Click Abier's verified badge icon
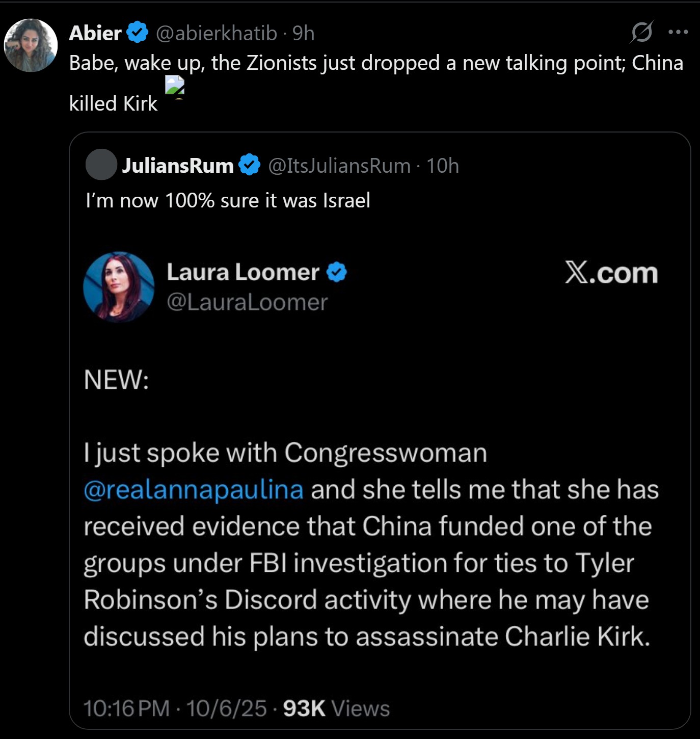The height and width of the screenshot is (739, 700). click(137, 33)
